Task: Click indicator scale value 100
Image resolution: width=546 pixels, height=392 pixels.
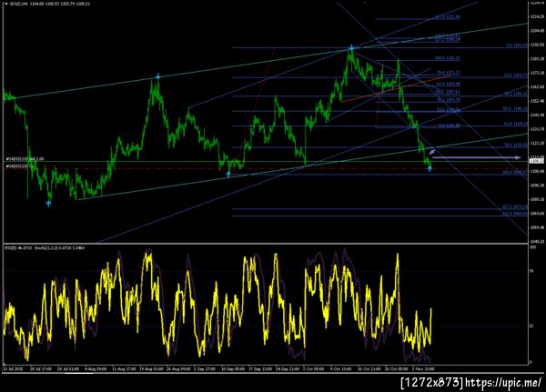Action: click(532, 247)
